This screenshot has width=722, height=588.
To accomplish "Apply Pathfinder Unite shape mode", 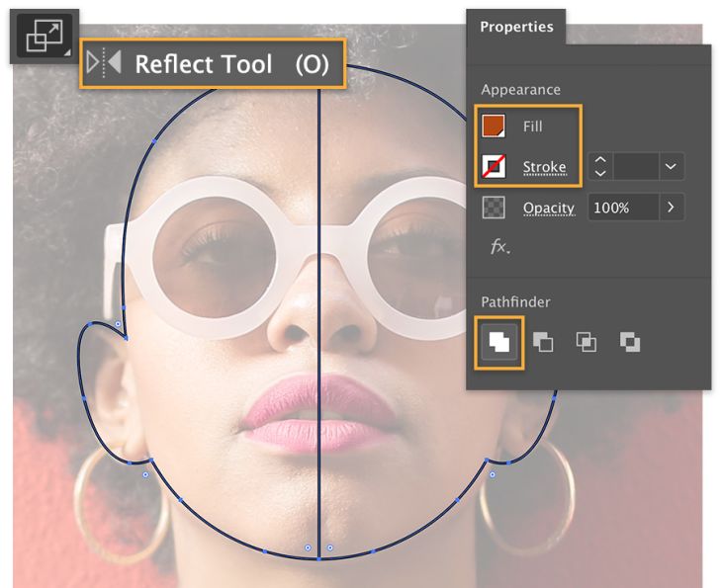I will point(499,342).
